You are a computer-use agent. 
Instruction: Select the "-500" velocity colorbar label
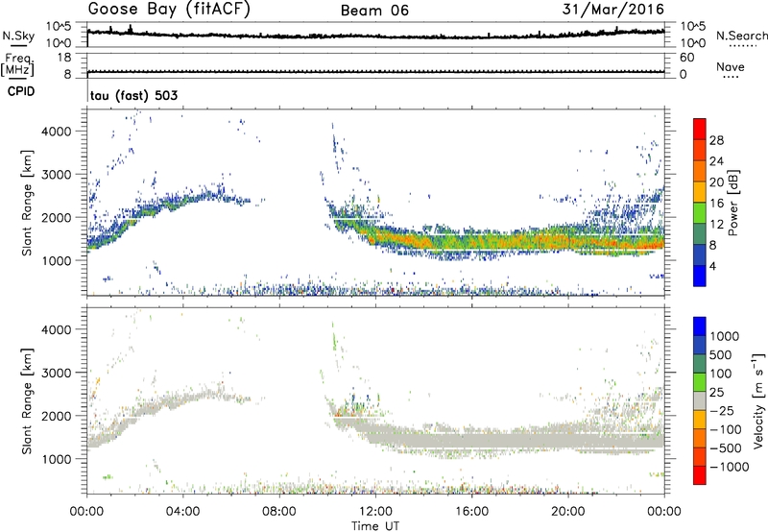(725, 448)
